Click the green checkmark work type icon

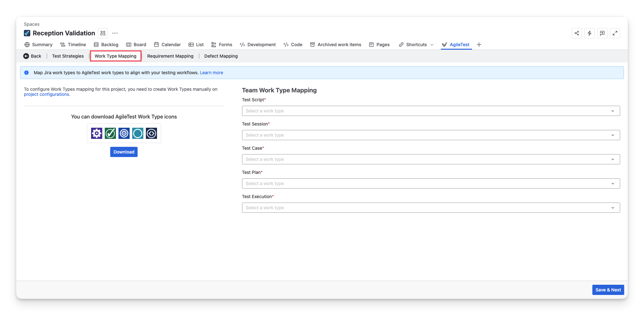[x=110, y=133]
